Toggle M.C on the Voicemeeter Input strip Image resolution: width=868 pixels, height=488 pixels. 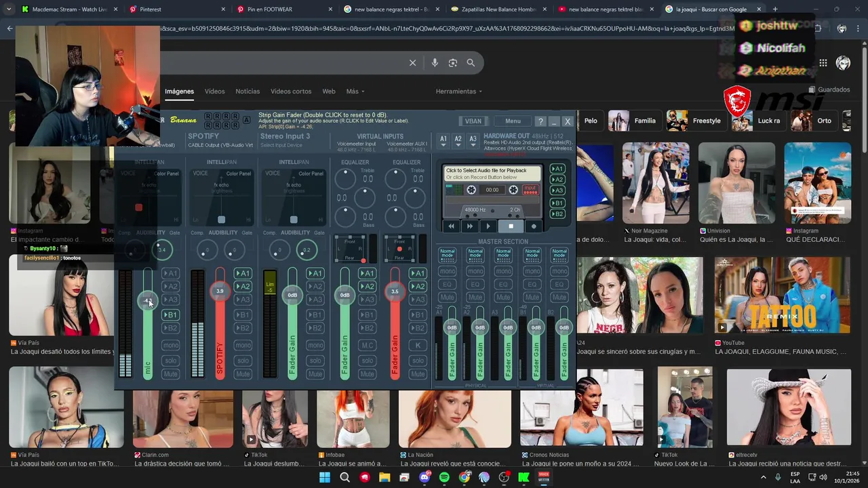[367, 346]
